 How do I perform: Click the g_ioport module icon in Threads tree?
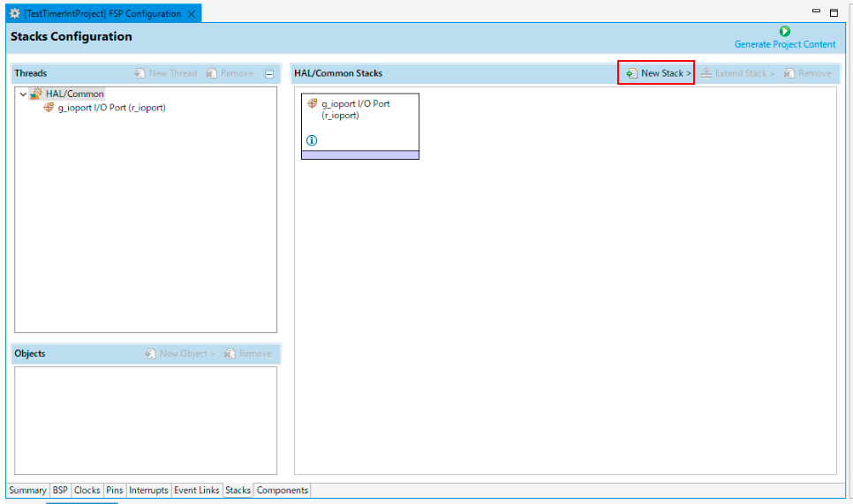tap(49, 108)
